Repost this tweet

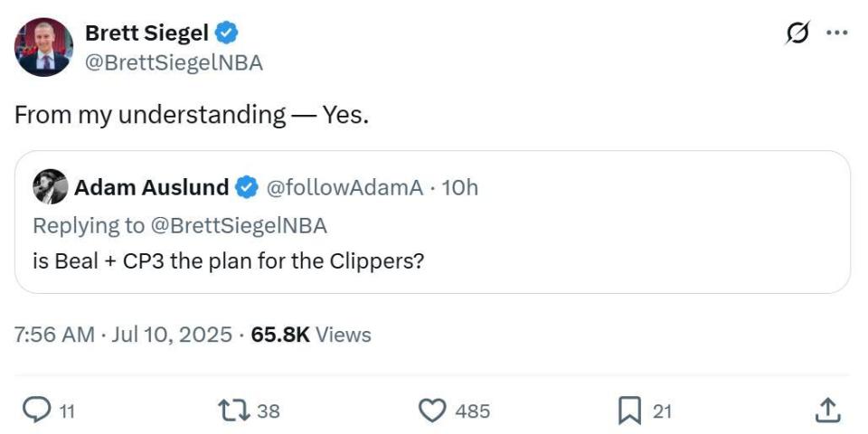pos(232,411)
